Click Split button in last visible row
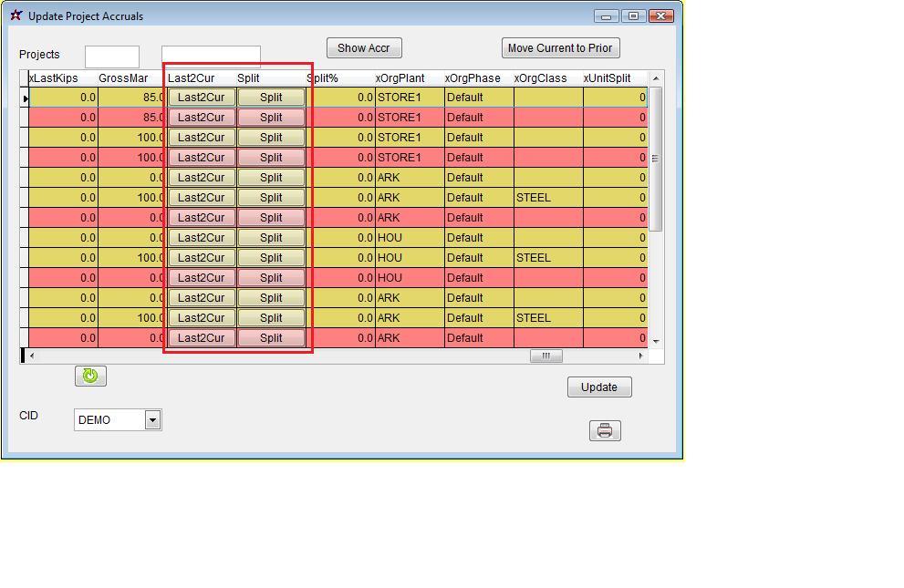This screenshot has height=588, width=904. pos(271,338)
